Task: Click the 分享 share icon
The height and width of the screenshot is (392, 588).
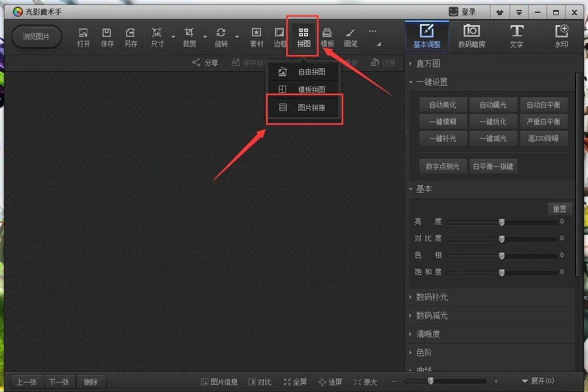Action: pyautogui.click(x=205, y=63)
